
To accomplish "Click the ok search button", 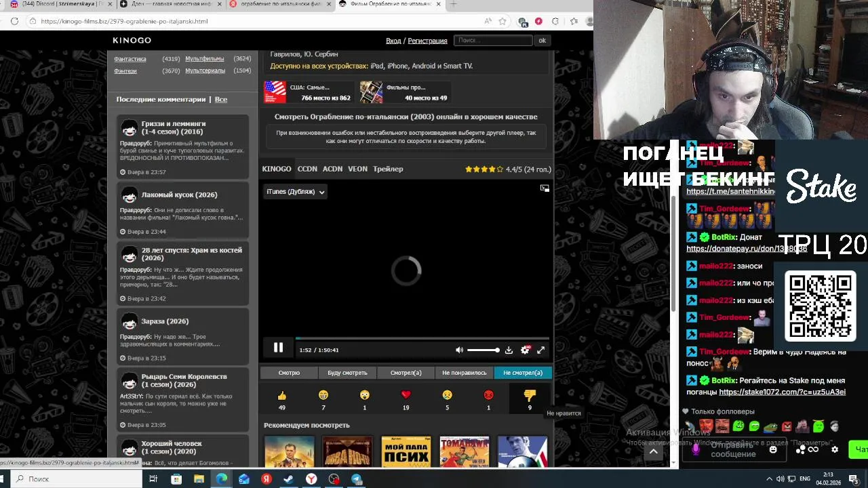I will click(x=542, y=41).
